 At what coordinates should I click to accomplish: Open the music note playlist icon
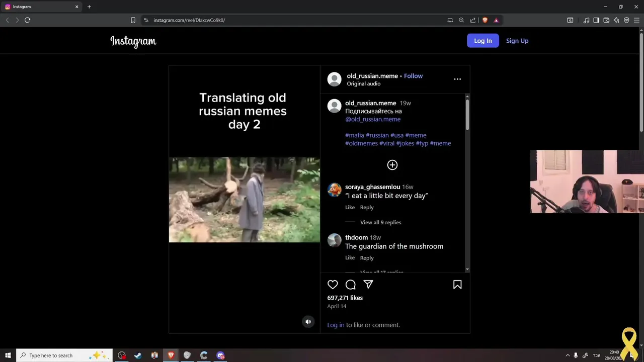(586, 20)
